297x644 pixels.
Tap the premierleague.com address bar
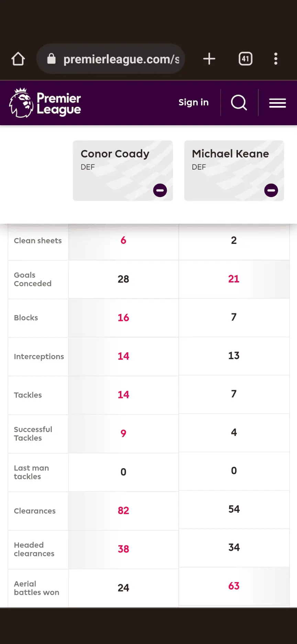(121, 59)
